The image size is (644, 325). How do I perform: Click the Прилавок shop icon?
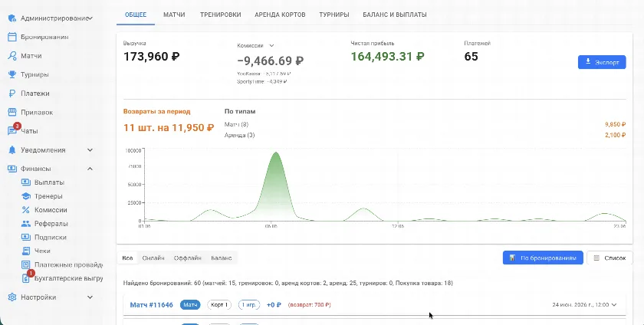pos(12,112)
